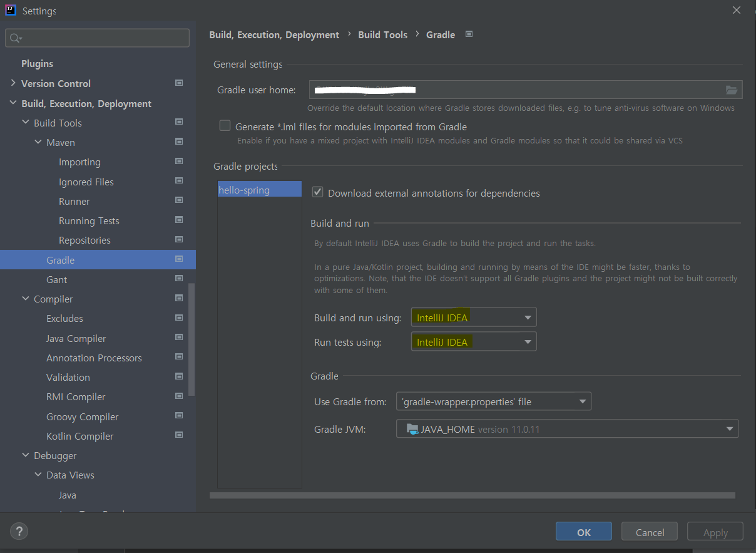This screenshot has width=756, height=553.
Task: Collapse the Build, Execution, Deployment node
Action: (x=13, y=103)
